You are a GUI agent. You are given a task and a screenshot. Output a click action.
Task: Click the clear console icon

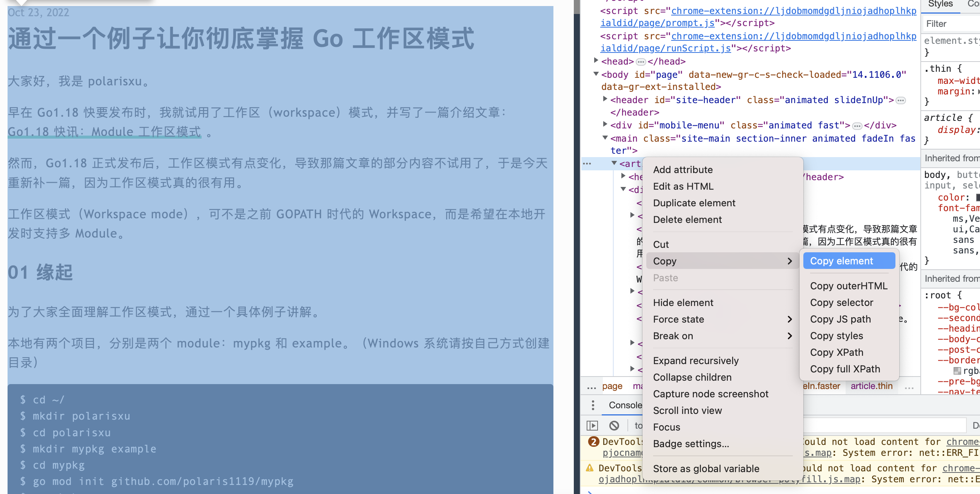[614, 425]
